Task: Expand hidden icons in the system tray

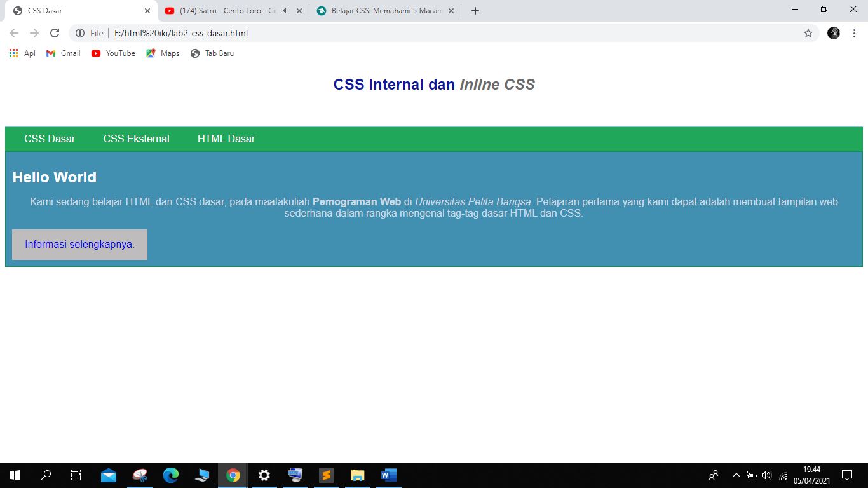Action: pos(735,475)
